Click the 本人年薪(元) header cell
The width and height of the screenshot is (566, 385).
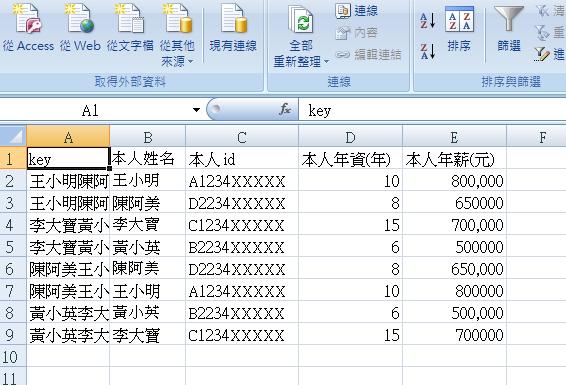(454, 158)
